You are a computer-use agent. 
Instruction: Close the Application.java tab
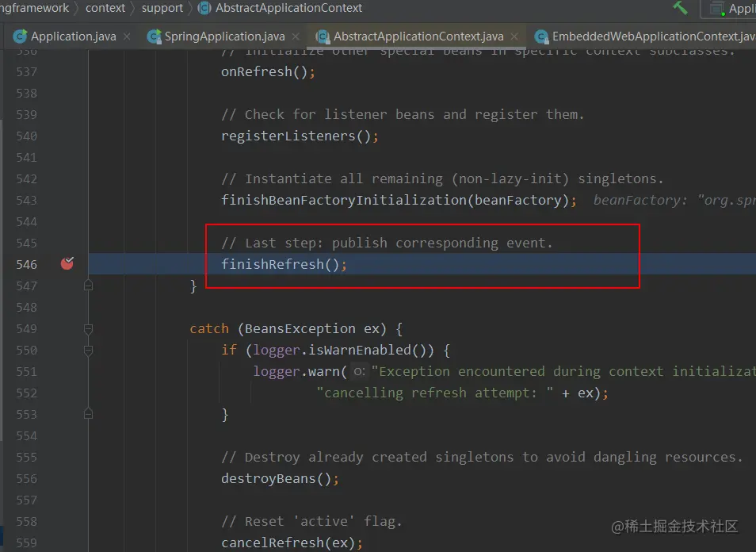(127, 36)
